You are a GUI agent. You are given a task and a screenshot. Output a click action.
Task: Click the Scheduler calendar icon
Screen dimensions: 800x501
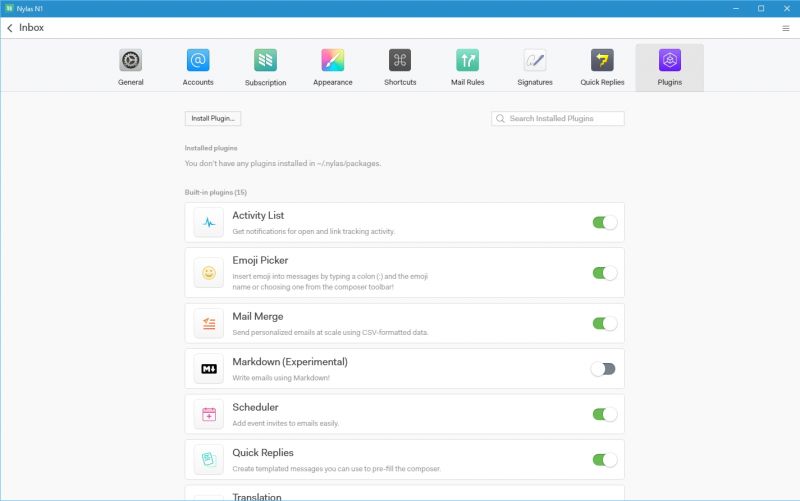click(x=209, y=414)
